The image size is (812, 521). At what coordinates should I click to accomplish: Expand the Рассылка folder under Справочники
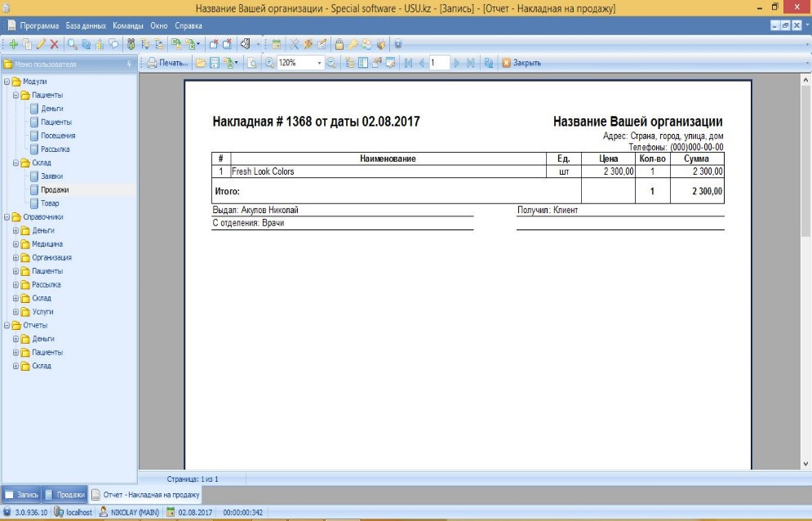pyautogui.click(x=16, y=285)
